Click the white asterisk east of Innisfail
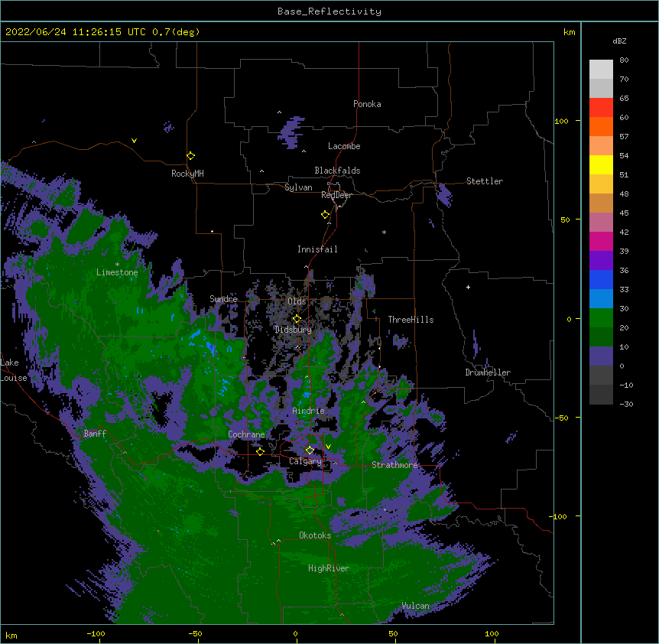The width and height of the screenshot is (659, 644). click(x=384, y=233)
